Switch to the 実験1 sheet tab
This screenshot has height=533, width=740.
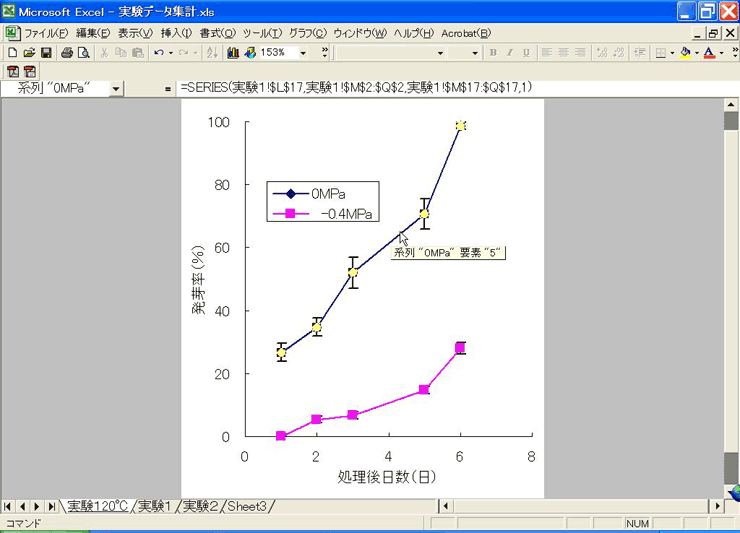[x=154, y=506]
